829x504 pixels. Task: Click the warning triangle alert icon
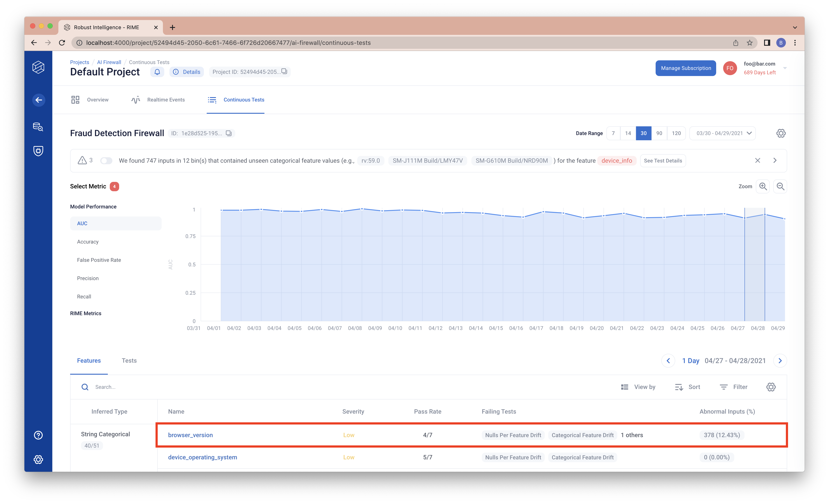(82, 161)
